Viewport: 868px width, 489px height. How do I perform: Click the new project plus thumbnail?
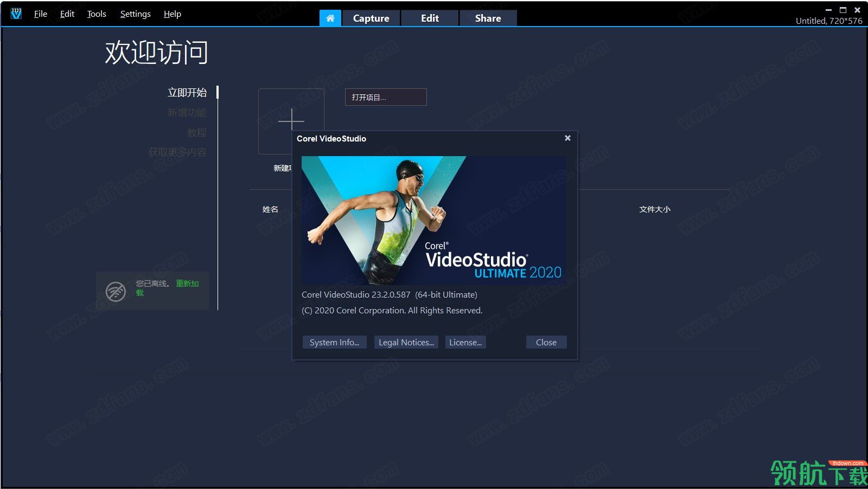291,121
